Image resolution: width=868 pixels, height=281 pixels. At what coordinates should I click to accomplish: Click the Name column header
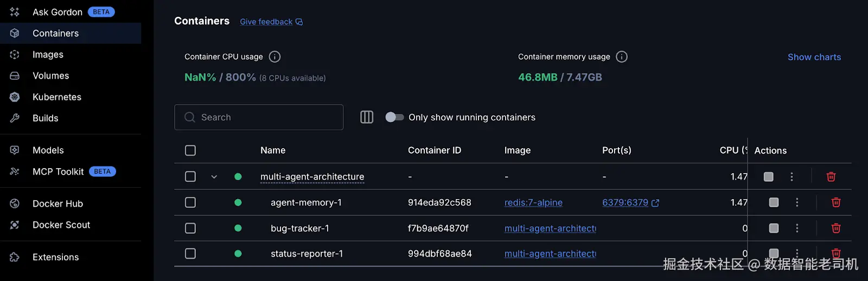click(273, 150)
